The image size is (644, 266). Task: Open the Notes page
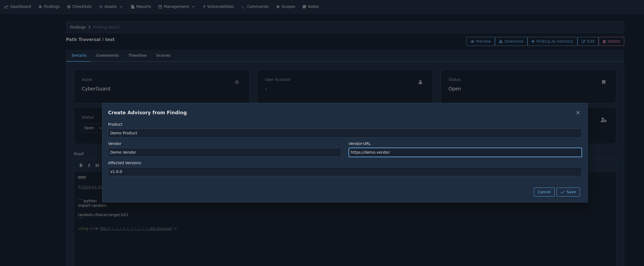[x=311, y=7]
